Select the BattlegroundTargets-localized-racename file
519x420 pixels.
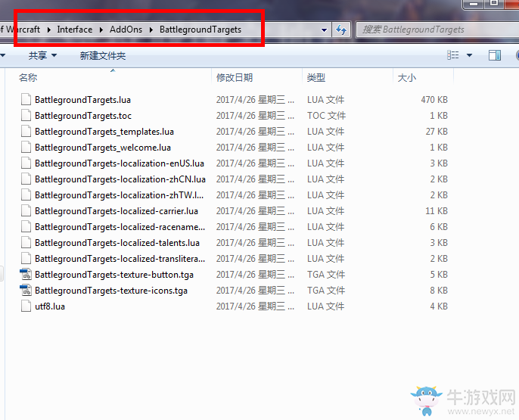tap(120, 227)
